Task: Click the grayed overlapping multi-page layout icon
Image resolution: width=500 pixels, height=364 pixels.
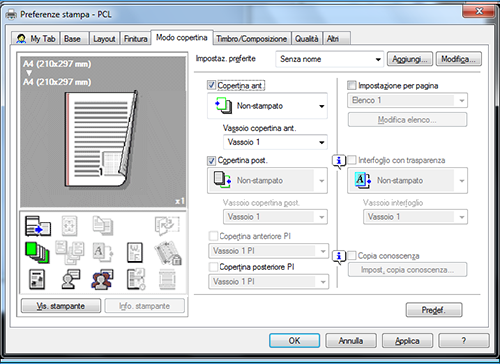Action: click(70, 252)
